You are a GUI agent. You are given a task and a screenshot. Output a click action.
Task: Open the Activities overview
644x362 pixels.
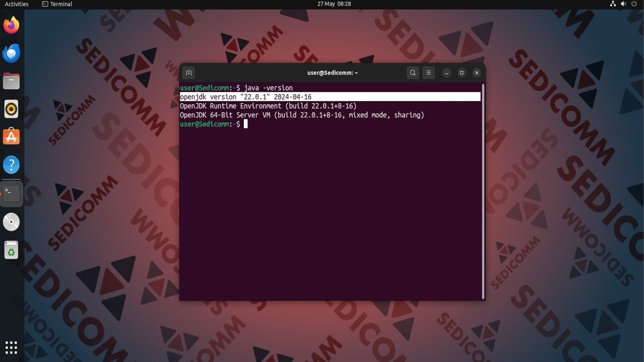(16, 4)
